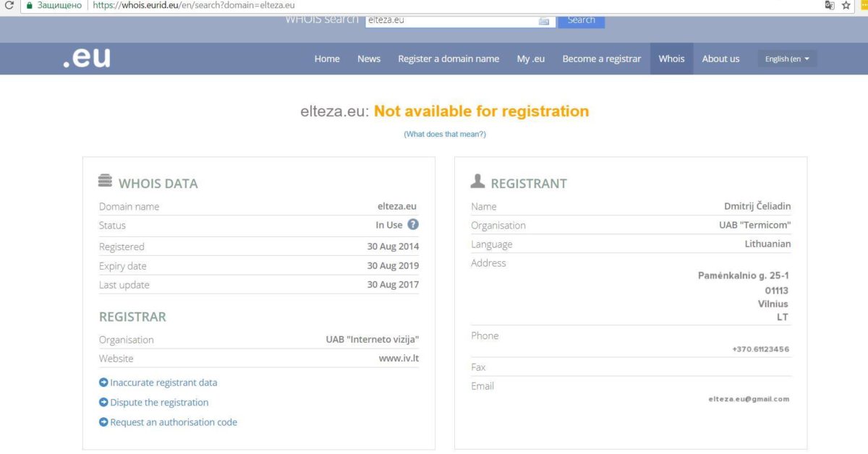Viewport: 868px width, 454px height.
Task: Follow the Inaccurate registrant data link
Action: (x=163, y=382)
